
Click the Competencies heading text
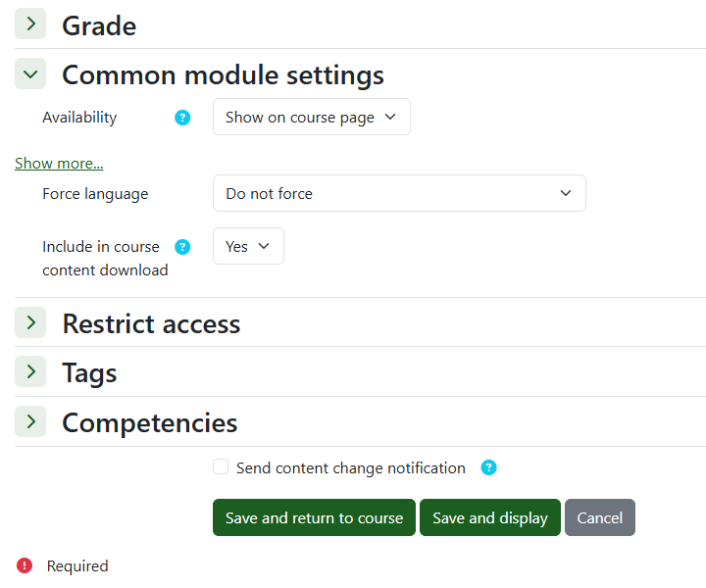click(149, 423)
